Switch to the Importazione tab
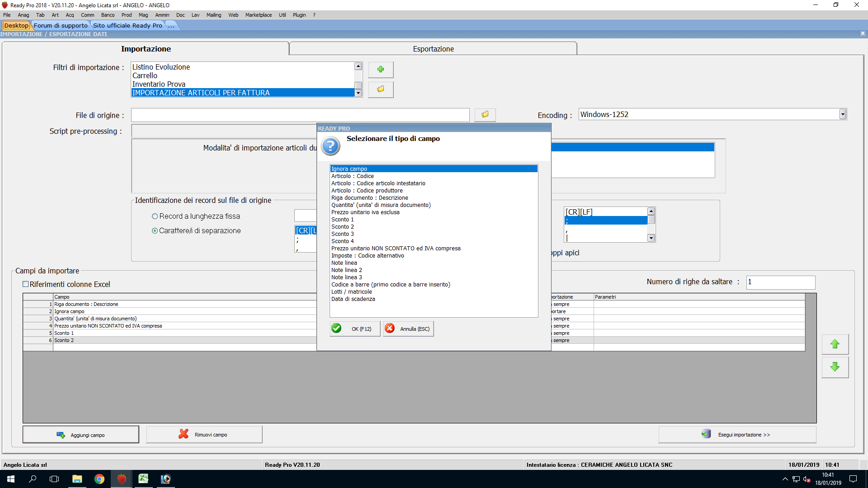 coord(146,49)
